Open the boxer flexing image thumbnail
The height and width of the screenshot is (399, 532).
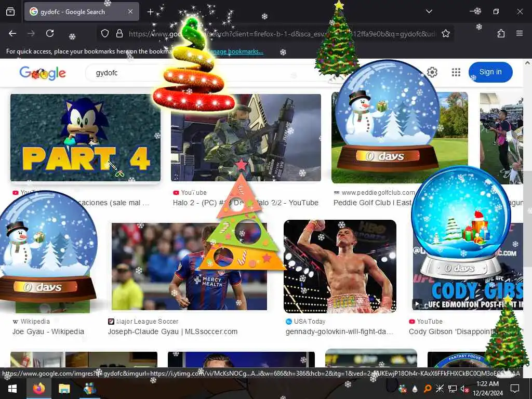pyautogui.click(x=340, y=267)
